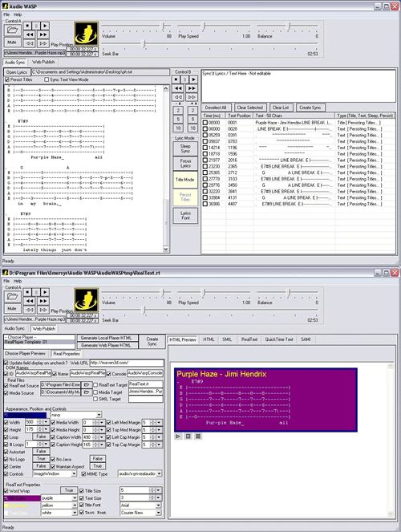Switch to the SMIL output tab

tap(227, 339)
